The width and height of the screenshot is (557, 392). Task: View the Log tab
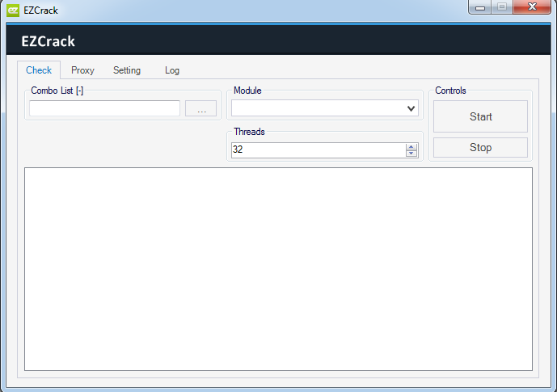point(172,70)
